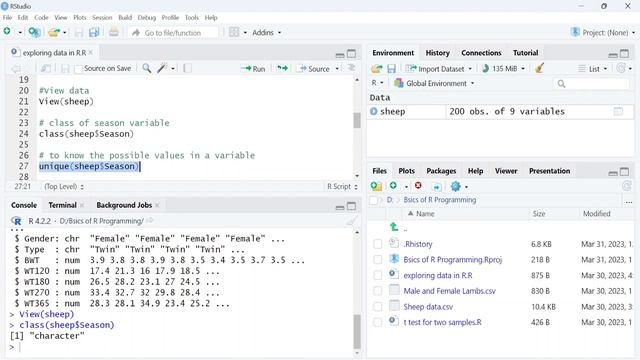Viewport: 640px width, 360px height.
Task: Click the Print icon in main toolbar
Action: click(114, 32)
